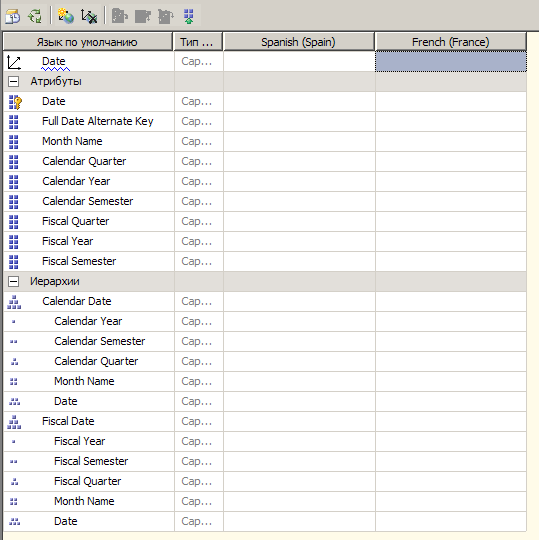Image resolution: width=539 pixels, height=540 pixels.
Task: Click highlighted French cell for Date dimension
Action: (x=450, y=61)
